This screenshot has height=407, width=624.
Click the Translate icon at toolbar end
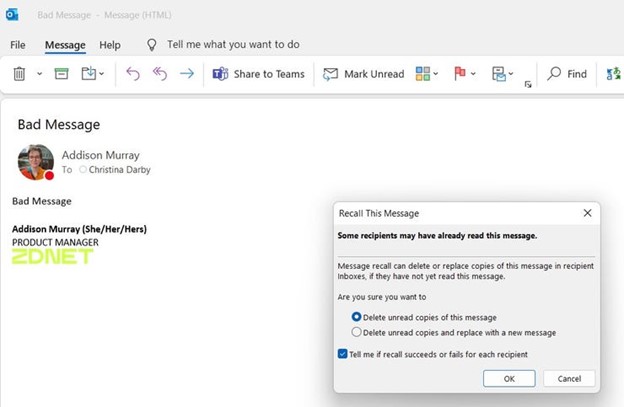[613, 74]
